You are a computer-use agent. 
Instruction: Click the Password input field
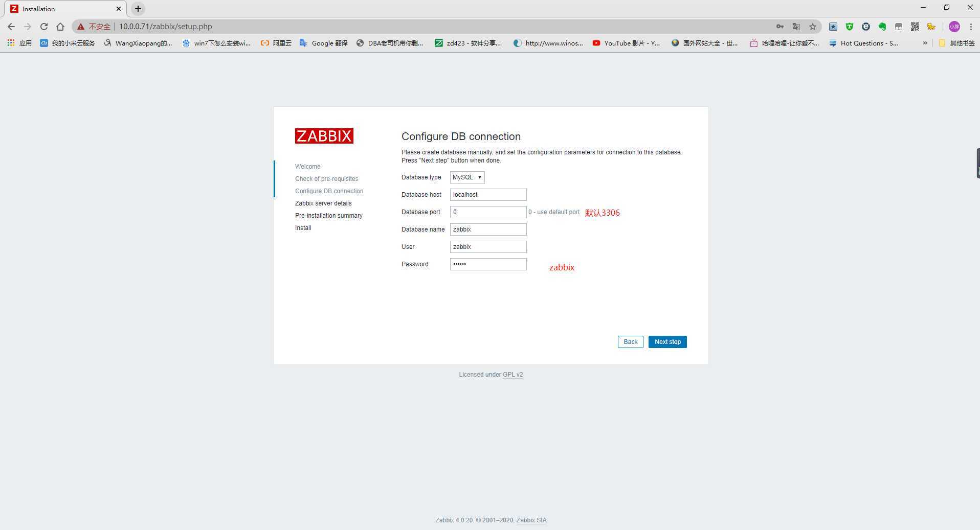tap(488, 264)
